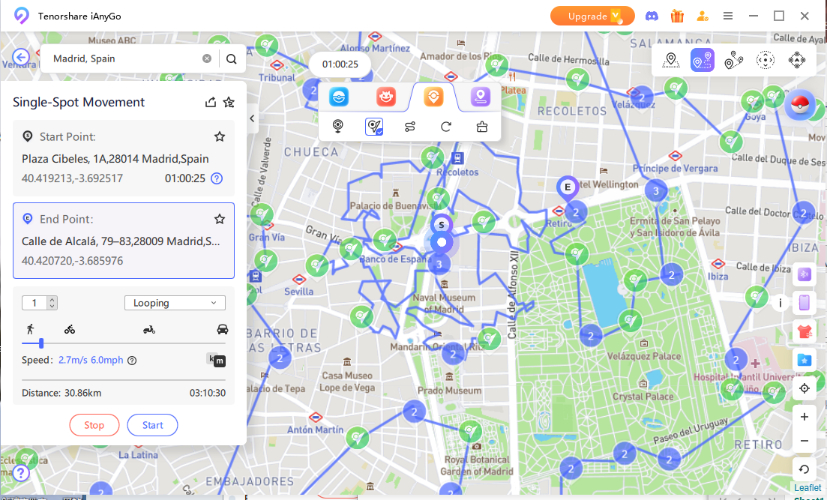The width and height of the screenshot is (827, 500).
Task: Select the single-spot movement mode icon
Action: pyautogui.click(x=702, y=60)
